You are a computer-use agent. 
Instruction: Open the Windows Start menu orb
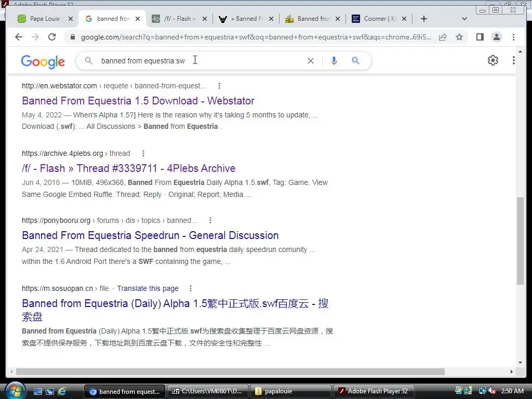click(x=15, y=391)
